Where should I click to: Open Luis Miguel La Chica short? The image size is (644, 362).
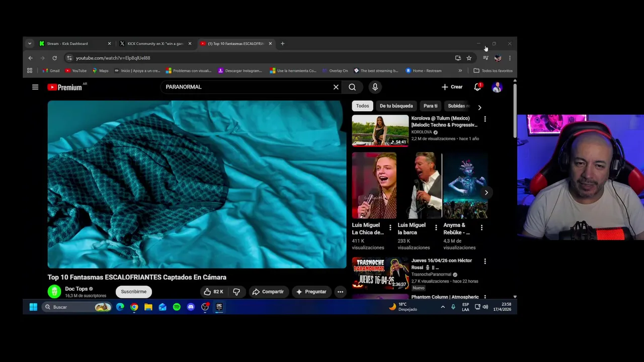(x=374, y=186)
